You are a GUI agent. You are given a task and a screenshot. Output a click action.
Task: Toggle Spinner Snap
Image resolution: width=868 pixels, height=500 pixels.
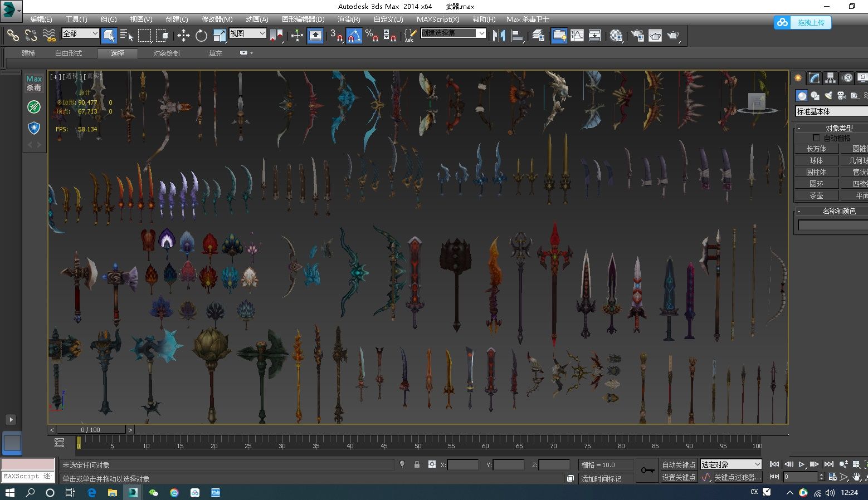point(390,36)
